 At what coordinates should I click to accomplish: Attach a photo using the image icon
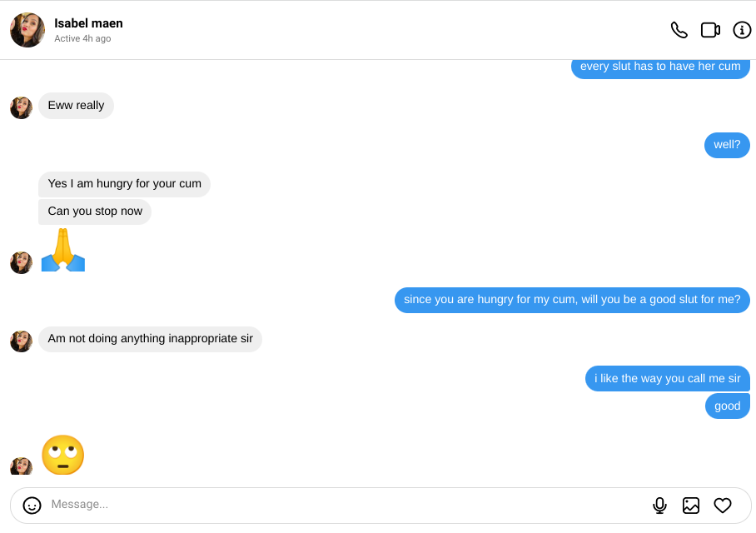pyautogui.click(x=691, y=505)
